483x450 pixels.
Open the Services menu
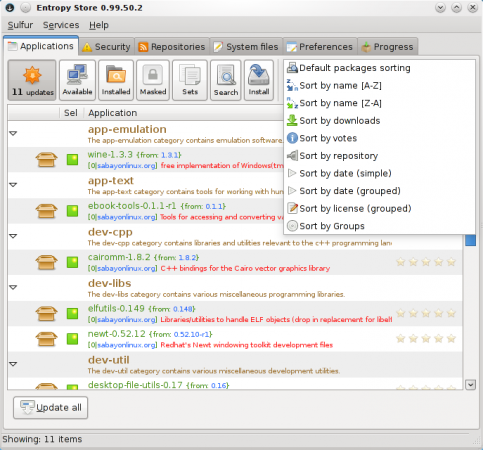tap(61, 25)
